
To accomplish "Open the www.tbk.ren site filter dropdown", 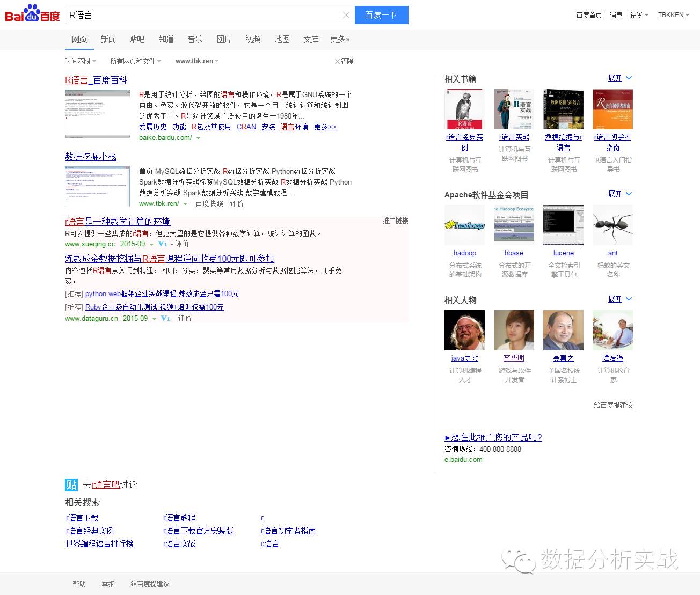I will pos(197,61).
